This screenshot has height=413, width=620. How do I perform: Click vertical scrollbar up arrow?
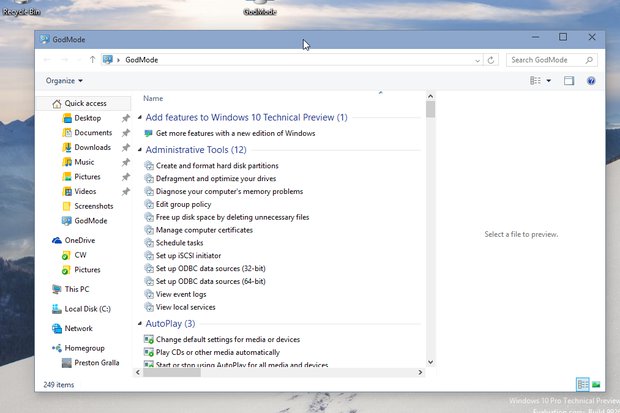pyautogui.click(x=430, y=96)
